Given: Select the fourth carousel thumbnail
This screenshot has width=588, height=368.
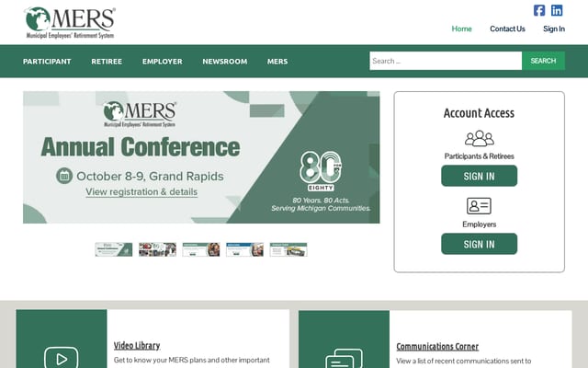Looking at the screenshot, I should pyautogui.click(x=244, y=249).
